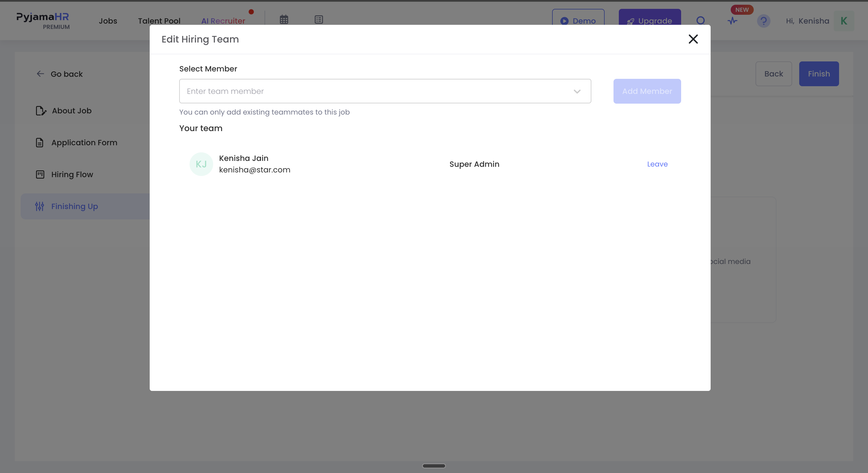The image size is (868, 473).
Task: Click the circle status icon beside Upgrade
Action: (700, 21)
